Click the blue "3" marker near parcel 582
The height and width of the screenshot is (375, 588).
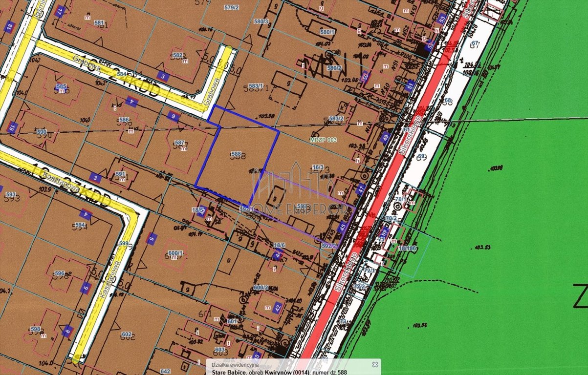pos(163,76)
